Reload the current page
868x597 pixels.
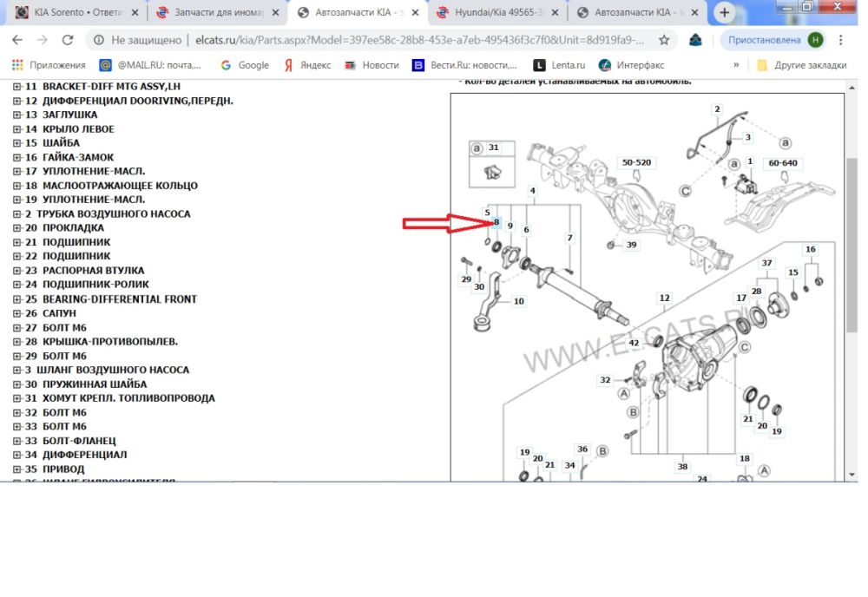coord(68,40)
